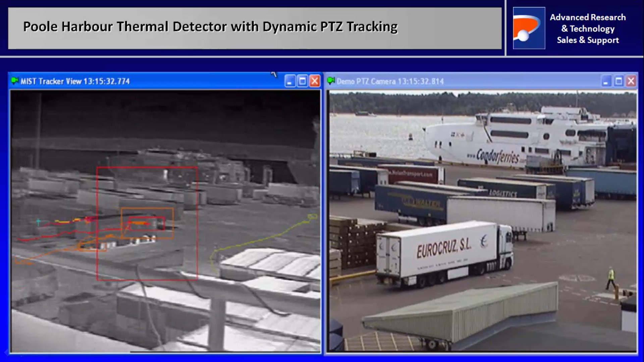Maximize the MIST Tracker View panel
644x362 pixels.
pos(303,81)
